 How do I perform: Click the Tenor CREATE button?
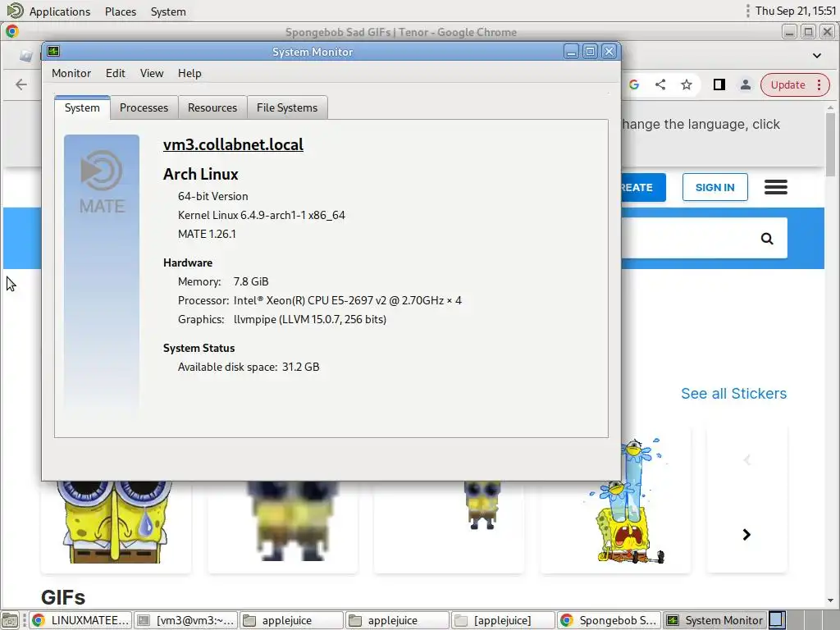643,188
